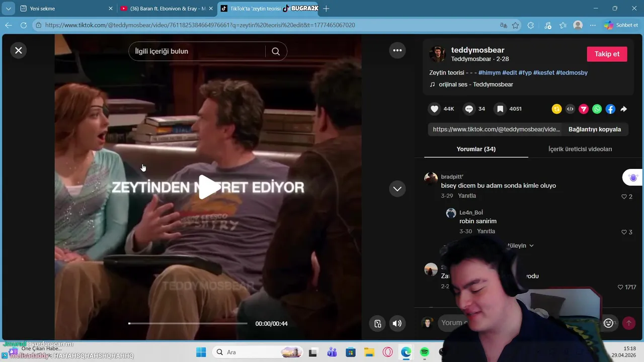The image size is (644, 362).
Task: Open media control music note icon
Action: pos(548,25)
